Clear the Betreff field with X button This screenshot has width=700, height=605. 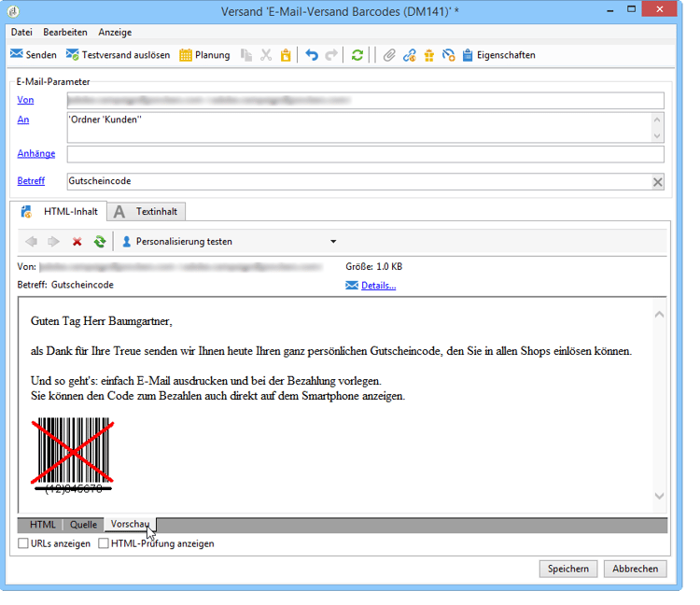click(x=658, y=182)
